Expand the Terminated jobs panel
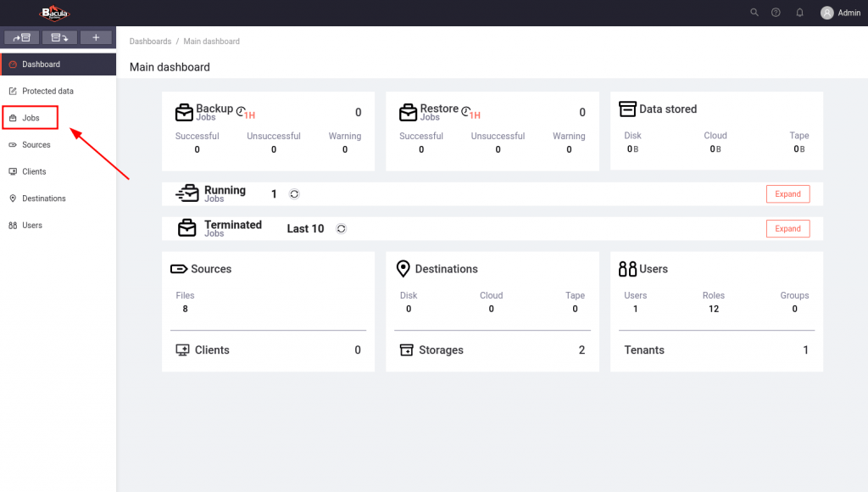Viewport: 868px width, 492px height. [787, 229]
